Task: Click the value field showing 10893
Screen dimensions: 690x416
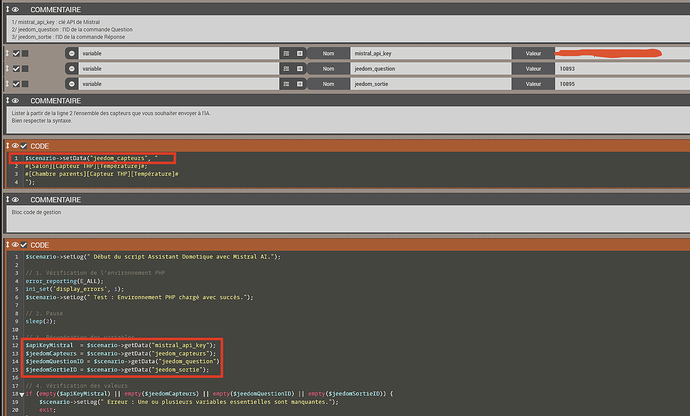Action: [x=622, y=69]
